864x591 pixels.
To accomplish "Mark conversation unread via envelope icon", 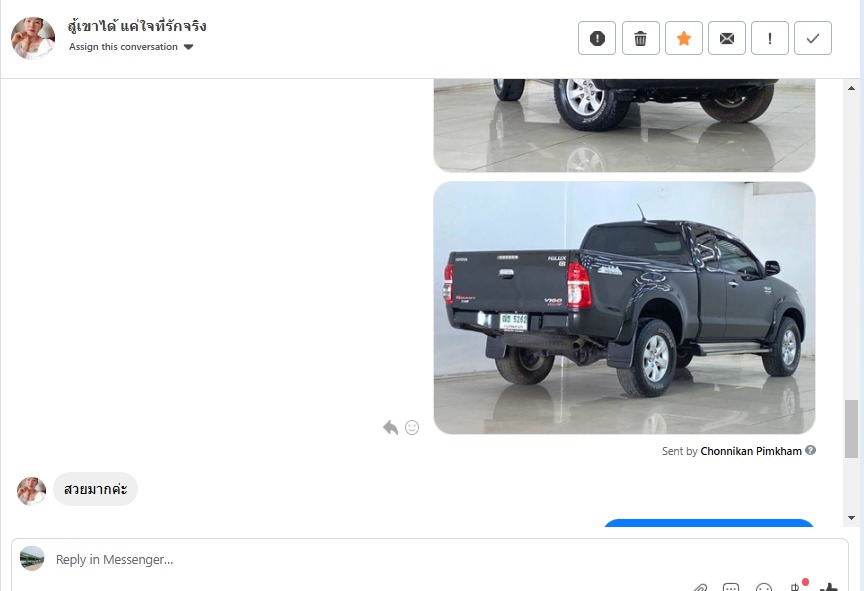I will pos(727,38).
